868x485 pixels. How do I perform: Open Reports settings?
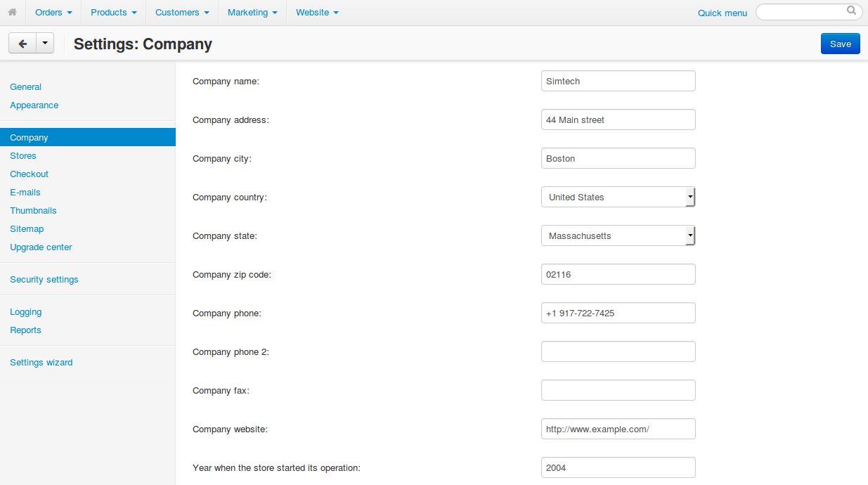(25, 330)
